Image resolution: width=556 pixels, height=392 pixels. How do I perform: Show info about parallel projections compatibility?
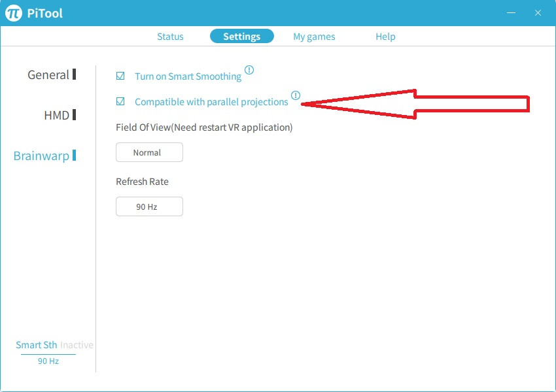[296, 95]
